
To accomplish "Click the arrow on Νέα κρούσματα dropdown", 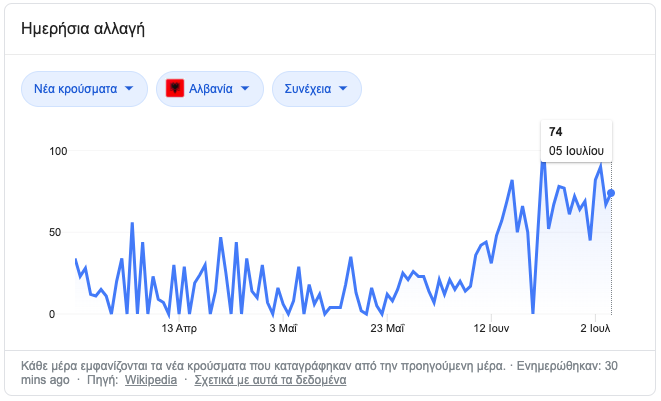I will tap(130, 88).
